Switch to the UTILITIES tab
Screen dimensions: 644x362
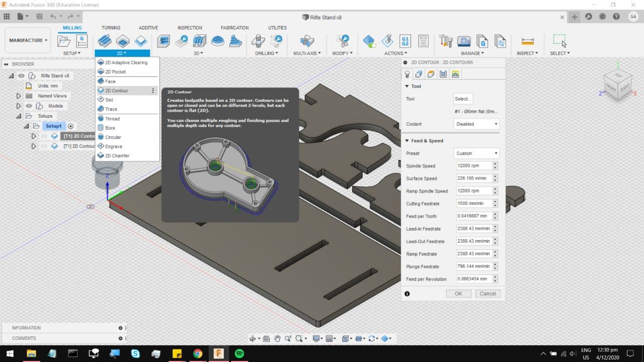[x=277, y=28]
